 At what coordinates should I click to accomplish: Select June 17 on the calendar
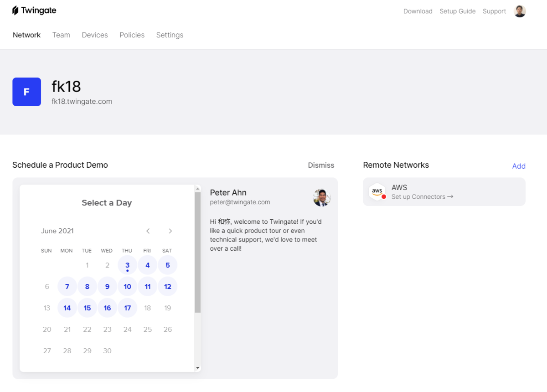tap(128, 308)
